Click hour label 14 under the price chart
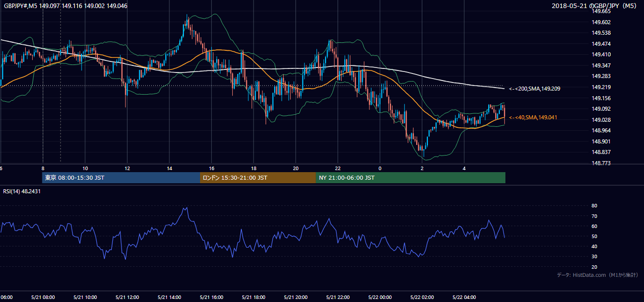 (x=170, y=169)
